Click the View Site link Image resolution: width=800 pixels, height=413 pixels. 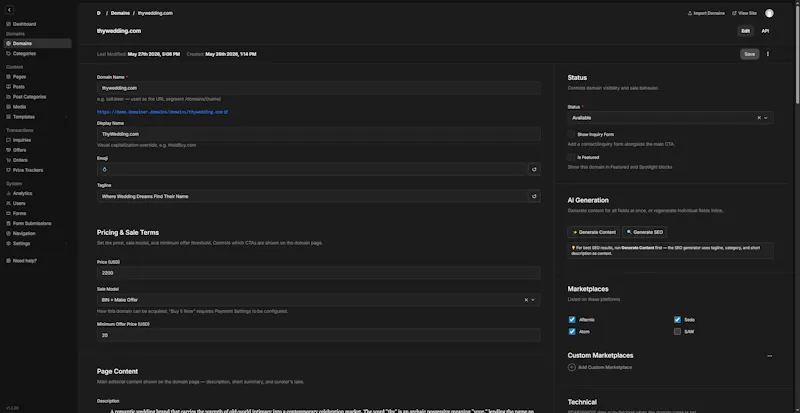pyautogui.click(x=744, y=13)
